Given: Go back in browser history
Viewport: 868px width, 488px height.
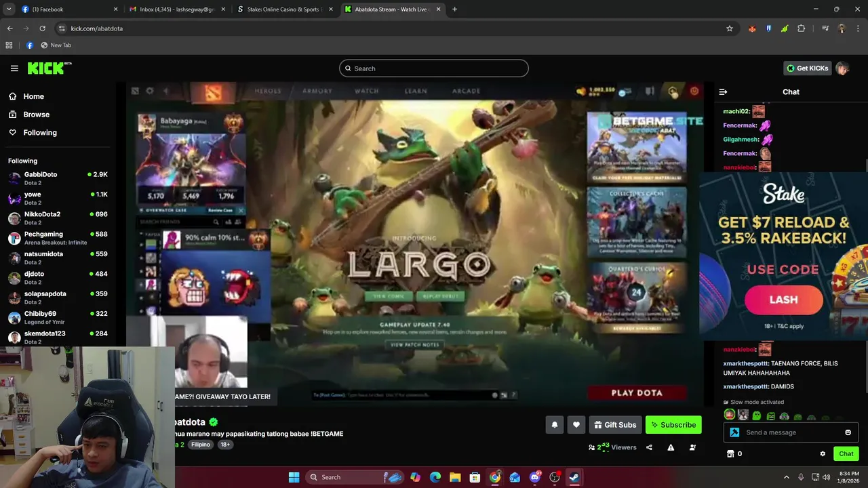Looking at the screenshot, I should (x=9, y=28).
